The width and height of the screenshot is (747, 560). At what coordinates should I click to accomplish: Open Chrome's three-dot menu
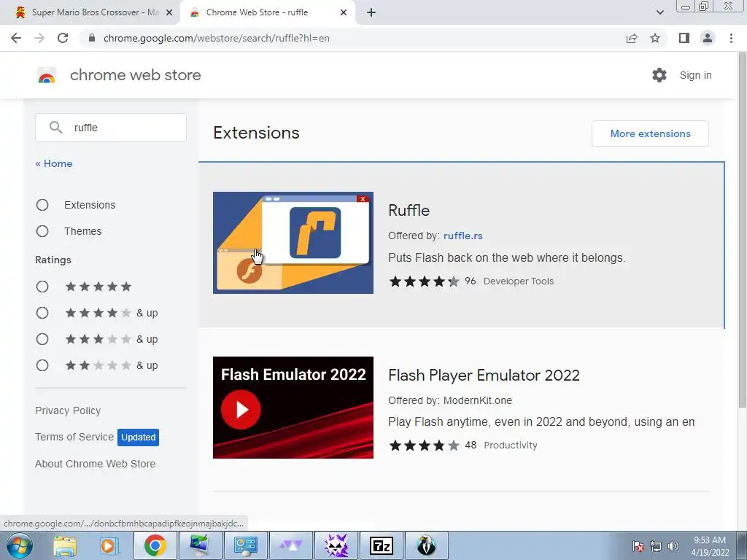[x=731, y=38]
